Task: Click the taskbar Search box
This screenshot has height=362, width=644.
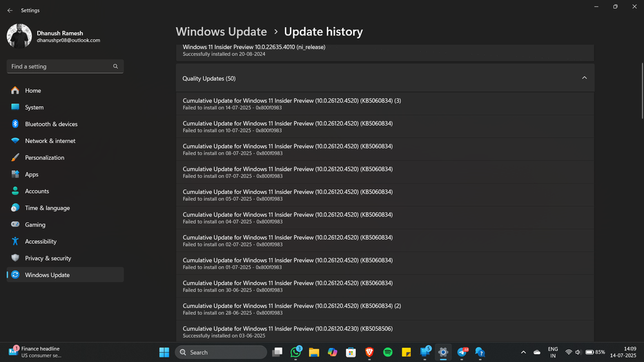Action: point(221,352)
